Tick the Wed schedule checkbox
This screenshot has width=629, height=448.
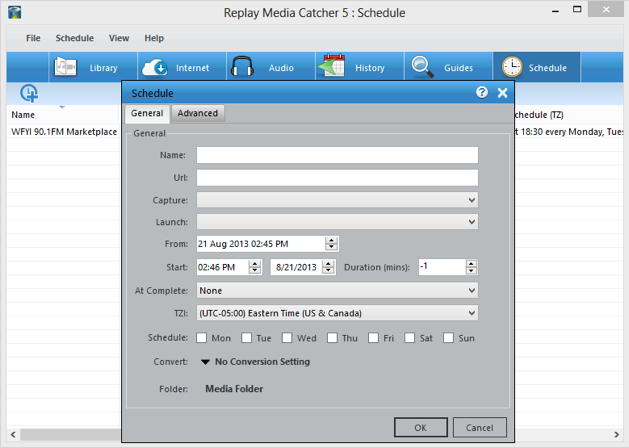pyautogui.click(x=287, y=338)
